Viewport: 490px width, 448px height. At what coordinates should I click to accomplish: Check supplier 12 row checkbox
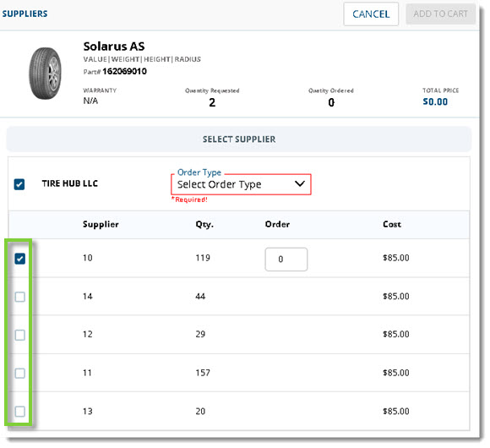(x=20, y=335)
